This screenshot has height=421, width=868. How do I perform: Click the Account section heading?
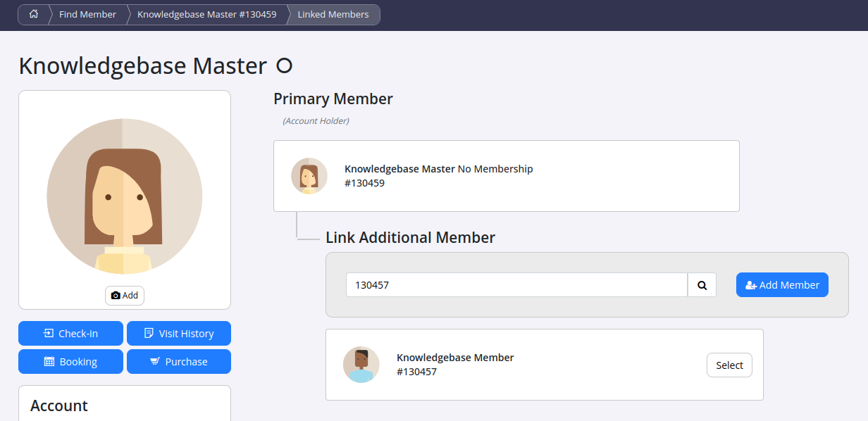pos(59,406)
